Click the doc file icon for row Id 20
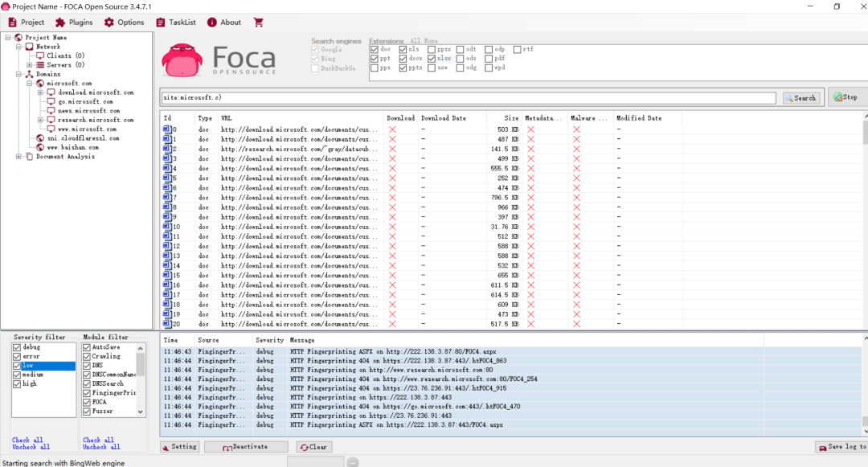Image resolution: width=868 pixels, height=467 pixels. coord(166,324)
